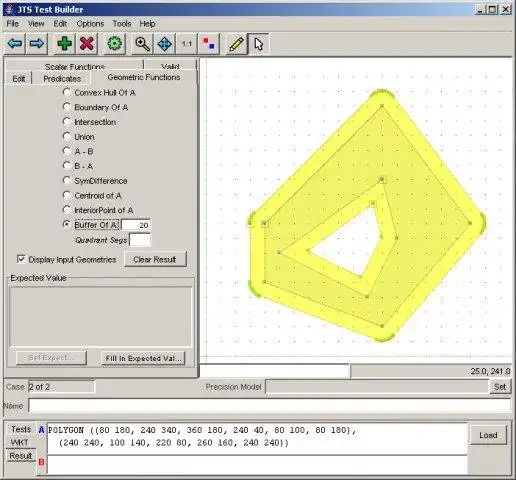Image resolution: width=516 pixels, height=480 pixels.
Task: Go to previous test case arrow
Action: [15, 44]
